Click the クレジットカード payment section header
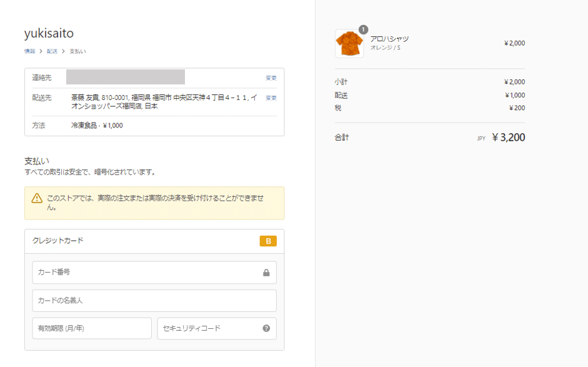Screen dimensions: 588x367 (x=59, y=241)
